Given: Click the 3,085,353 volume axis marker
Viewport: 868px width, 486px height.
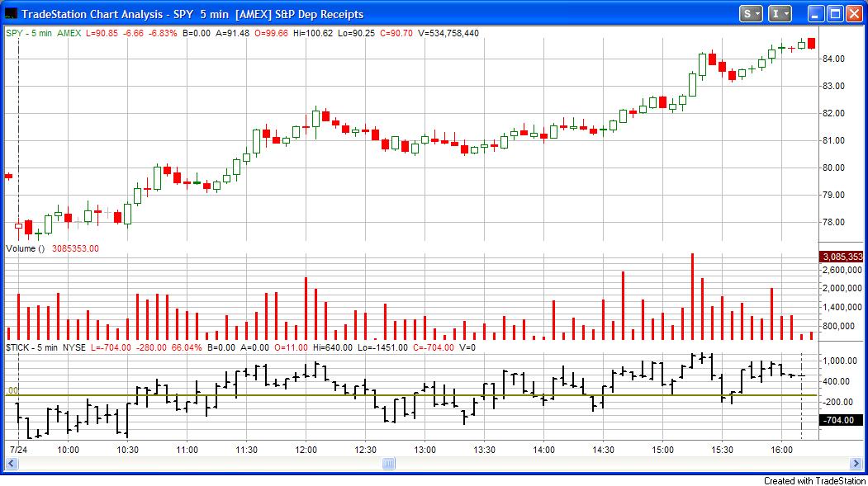Looking at the screenshot, I should [841, 257].
